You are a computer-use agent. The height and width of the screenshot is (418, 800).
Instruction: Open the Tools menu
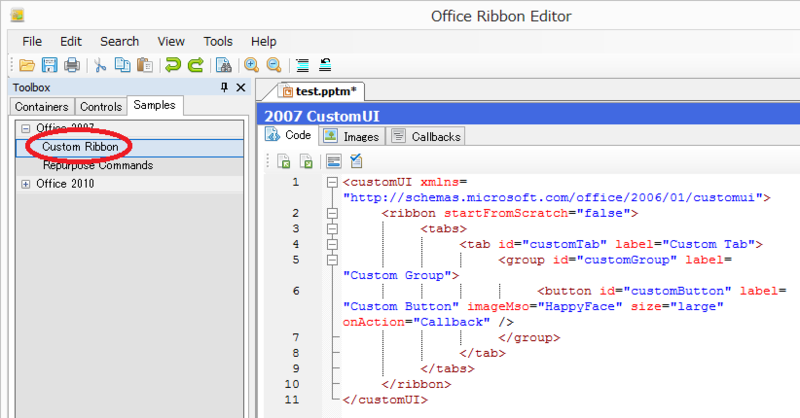218,41
